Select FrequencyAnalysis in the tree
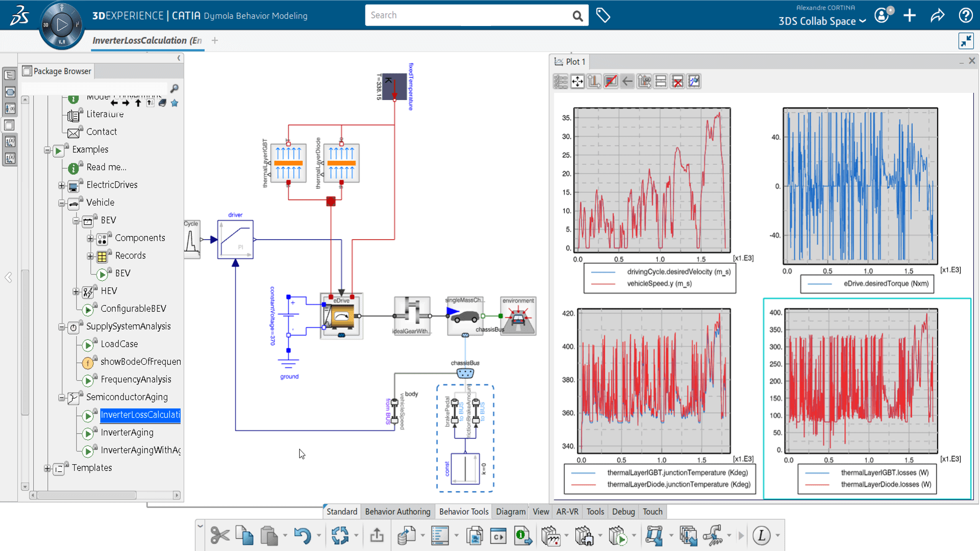This screenshot has width=980, height=551. click(x=136, y=380)
